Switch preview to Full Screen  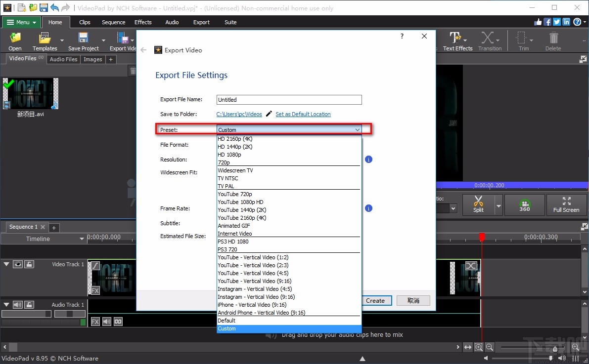pos(566,204)
